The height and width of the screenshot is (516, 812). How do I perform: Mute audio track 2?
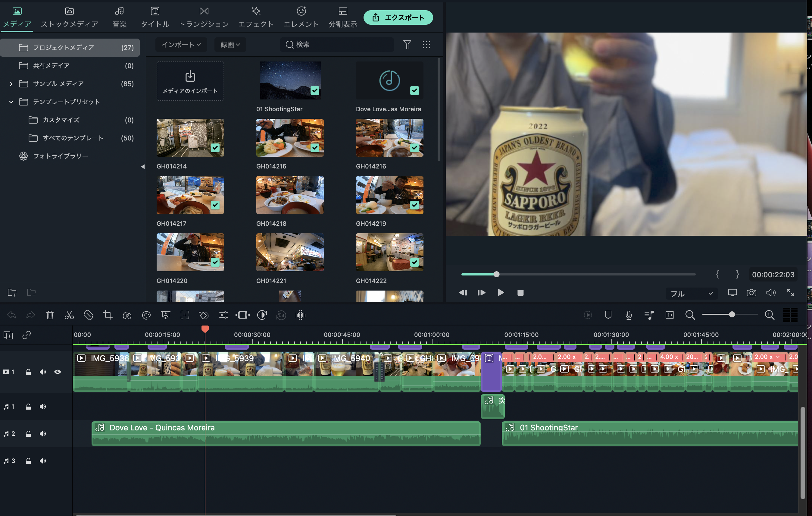42,434
